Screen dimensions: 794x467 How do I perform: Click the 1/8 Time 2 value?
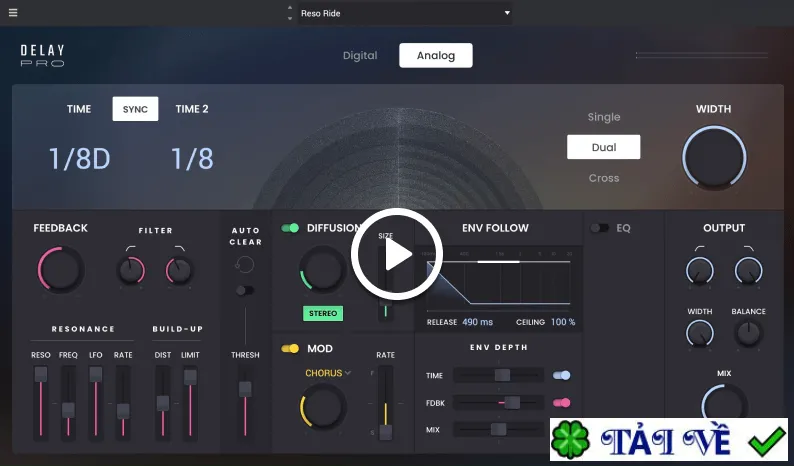192,159
